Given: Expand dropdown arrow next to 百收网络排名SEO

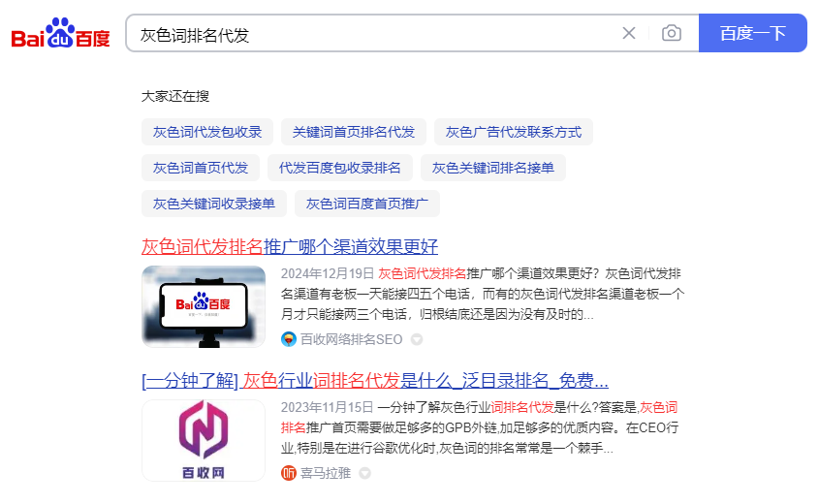Looking at the screenshot, I should [417, 339].
